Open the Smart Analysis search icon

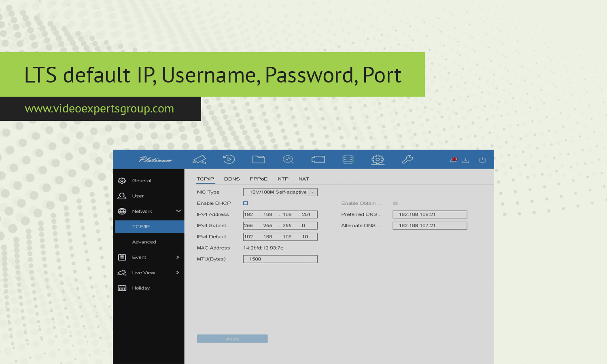click(x=289, y=159)
